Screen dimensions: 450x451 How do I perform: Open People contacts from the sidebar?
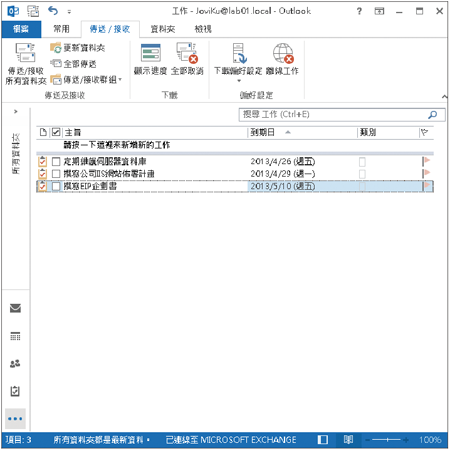pyautogui.click(x=15, y=363)
